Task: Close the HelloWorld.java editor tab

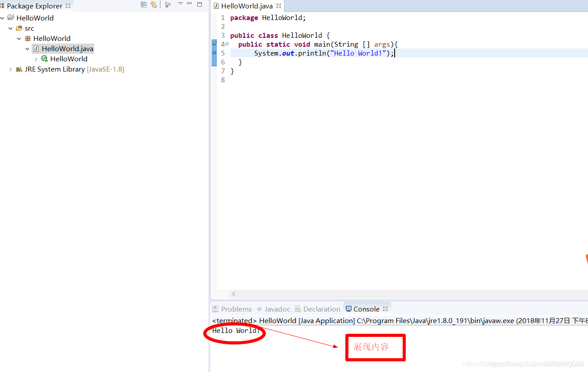Action: 279,6
